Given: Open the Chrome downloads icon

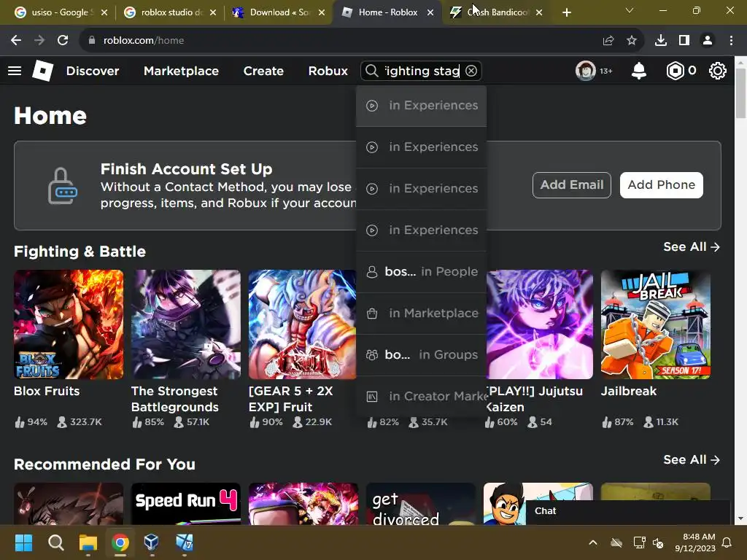Looking at the screenshot, I should point(661,41).
